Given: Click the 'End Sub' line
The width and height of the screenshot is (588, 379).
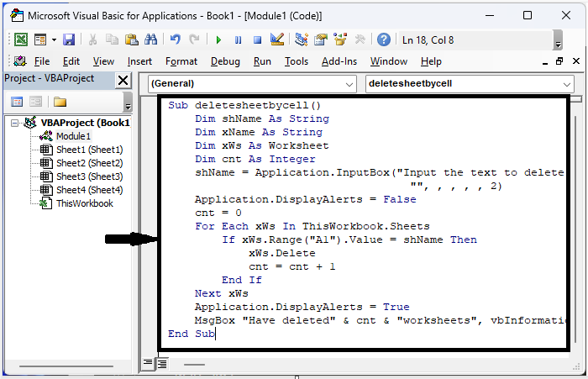Looking at the screenshot, I should point(192,334).
